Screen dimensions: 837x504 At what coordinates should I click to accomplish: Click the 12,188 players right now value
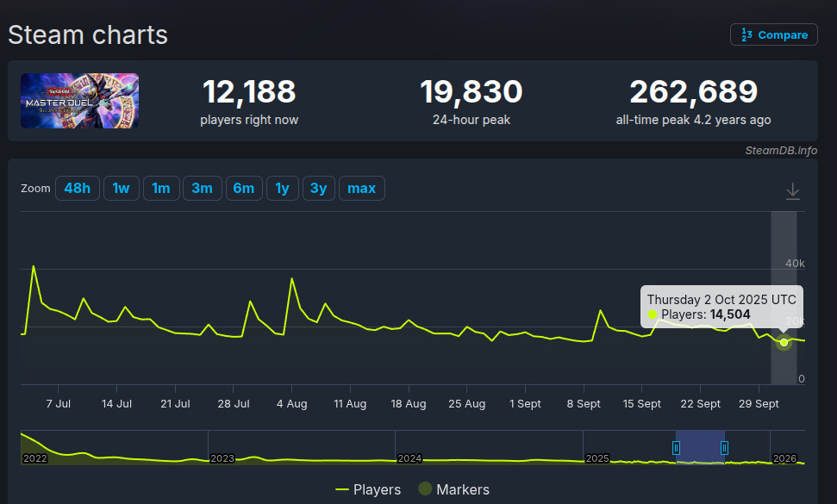[x=249, y=91]
